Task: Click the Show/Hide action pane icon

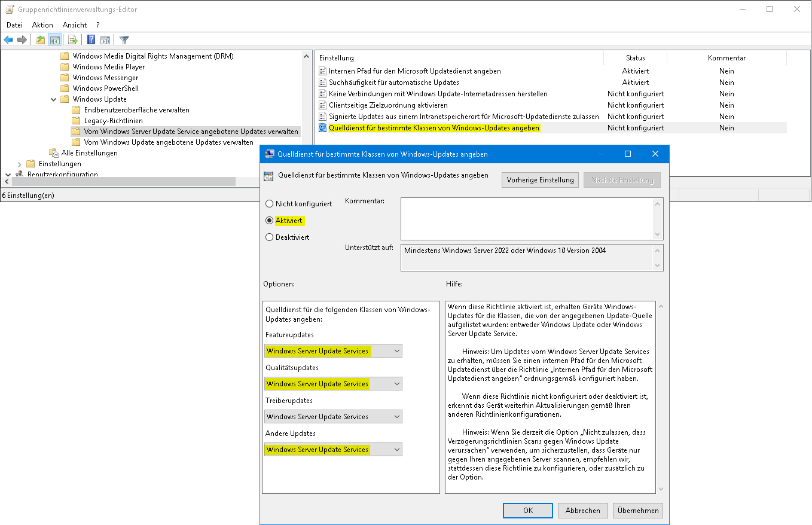Action: tap(105, 40)
